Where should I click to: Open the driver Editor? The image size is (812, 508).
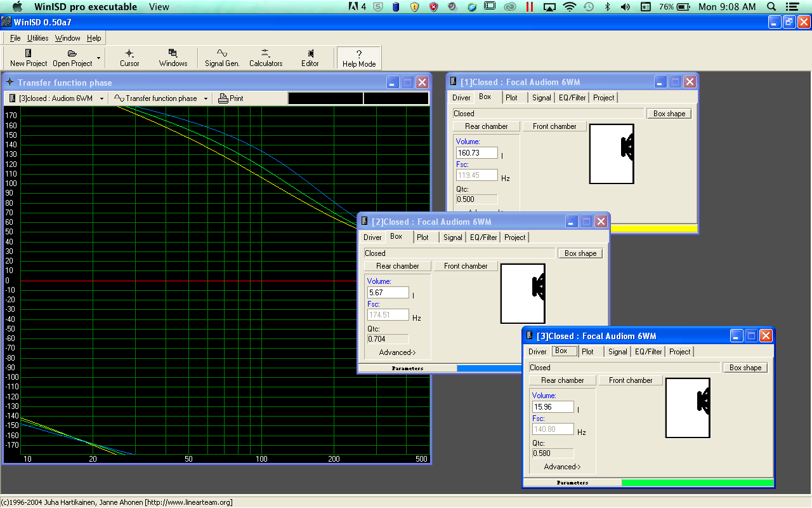(310, 58)
